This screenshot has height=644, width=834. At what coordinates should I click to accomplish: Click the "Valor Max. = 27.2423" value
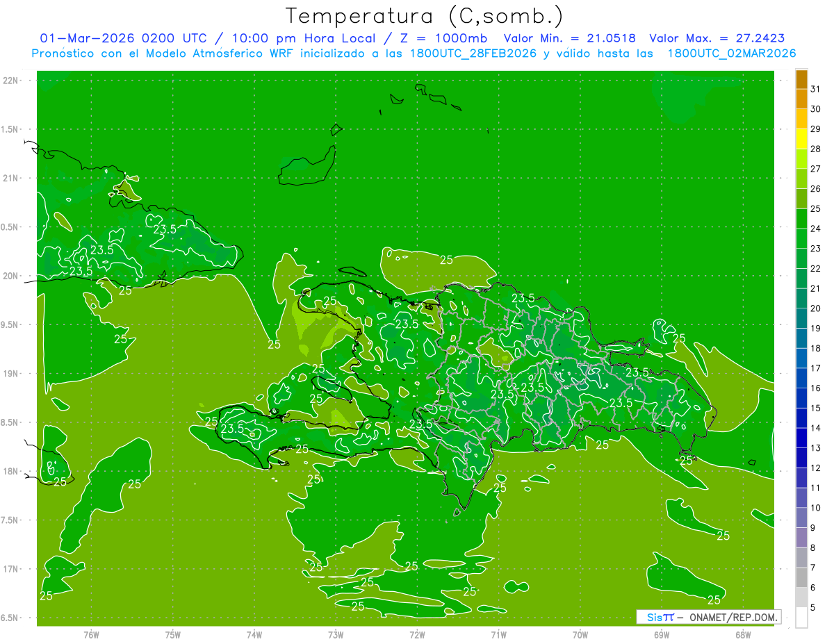717,38
